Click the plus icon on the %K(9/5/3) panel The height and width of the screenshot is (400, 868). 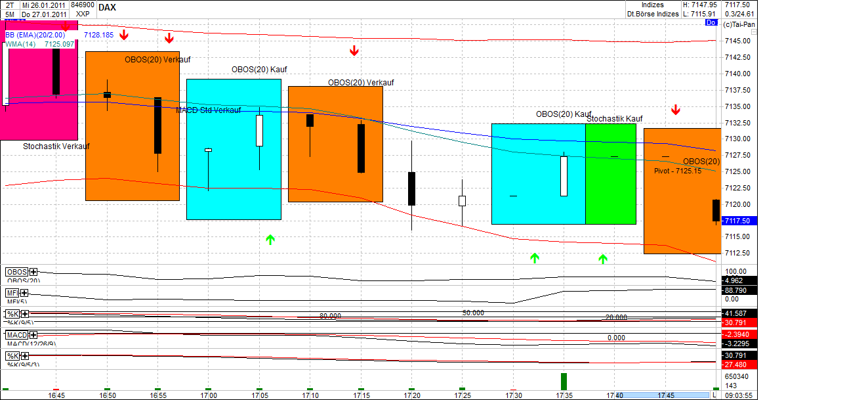tap(24, 356)
